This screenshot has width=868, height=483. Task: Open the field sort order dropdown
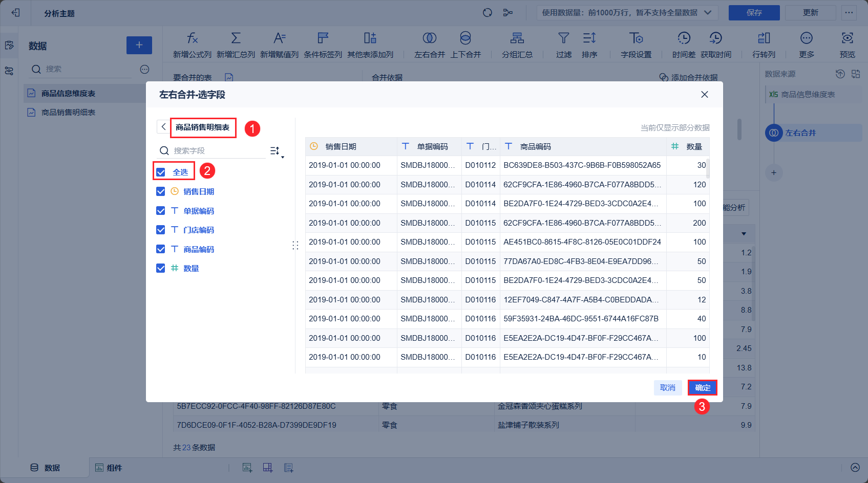(x=277, y=151)
